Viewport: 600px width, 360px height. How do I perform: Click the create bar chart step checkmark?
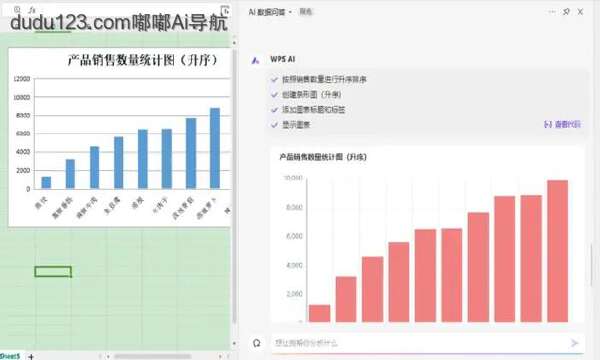(274, 94)
